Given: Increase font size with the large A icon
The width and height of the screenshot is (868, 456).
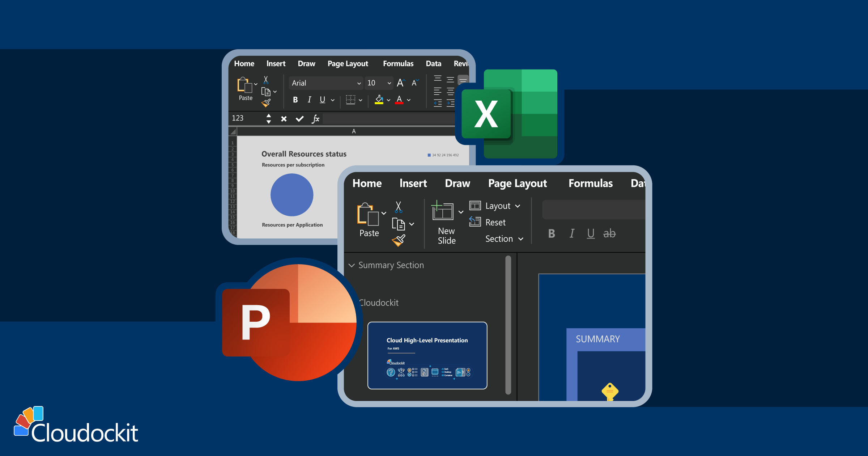Looking at the screenshot, I should (401, 83).
